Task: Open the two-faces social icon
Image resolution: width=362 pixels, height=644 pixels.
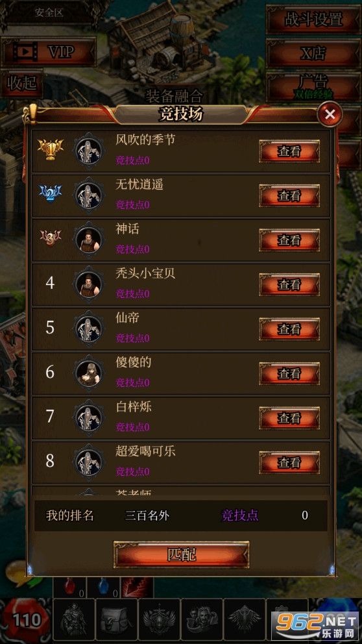Action: [202, 620]
